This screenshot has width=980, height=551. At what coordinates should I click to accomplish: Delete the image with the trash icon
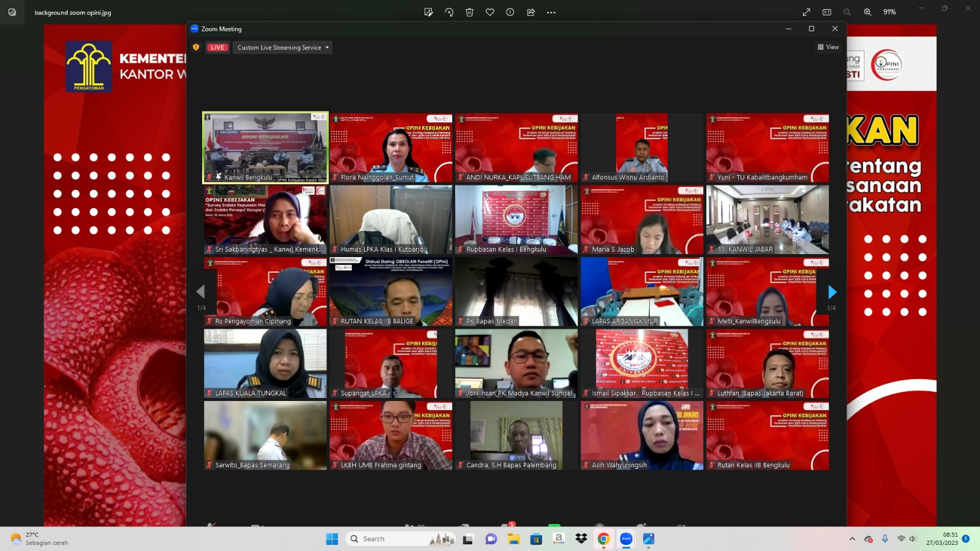pyautogui.click(x=470, y=12)
